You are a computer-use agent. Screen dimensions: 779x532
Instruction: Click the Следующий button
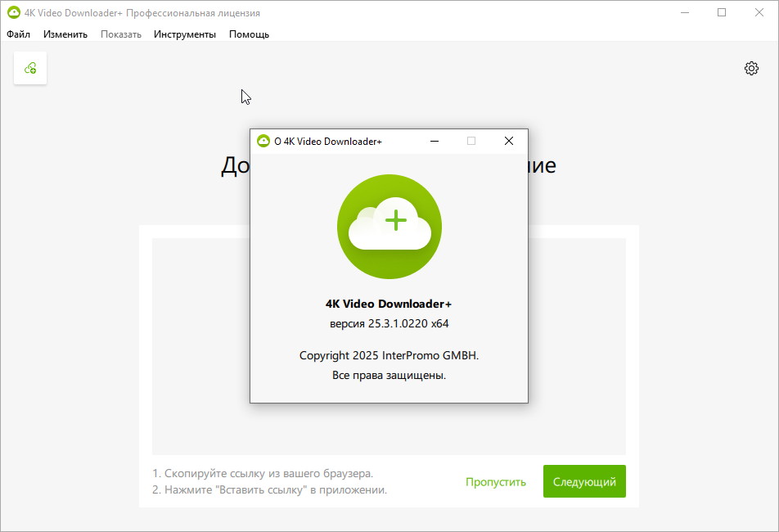pos(584,481)
